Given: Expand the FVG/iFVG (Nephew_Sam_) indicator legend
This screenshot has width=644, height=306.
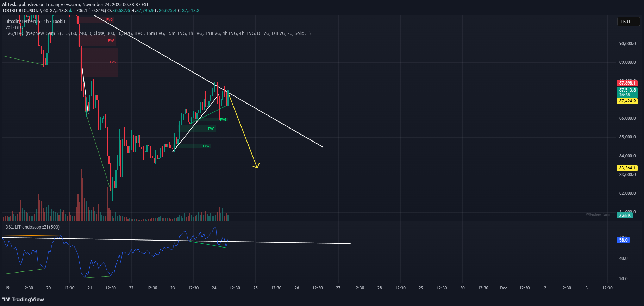Looking at the screenshot, I should [x=158, y=33].
